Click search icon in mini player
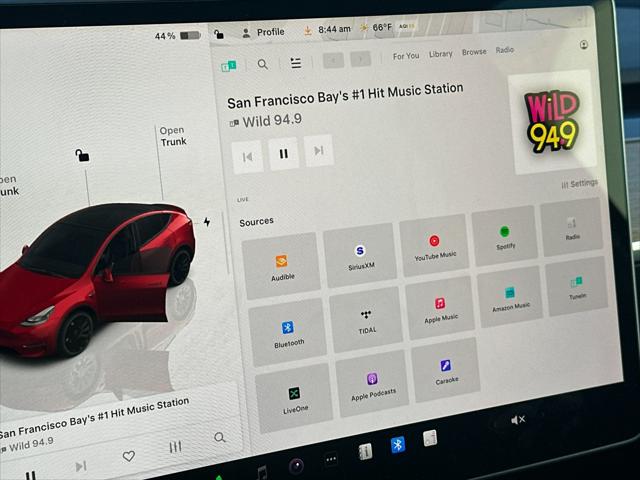The image size is (640, 480). 220,438
